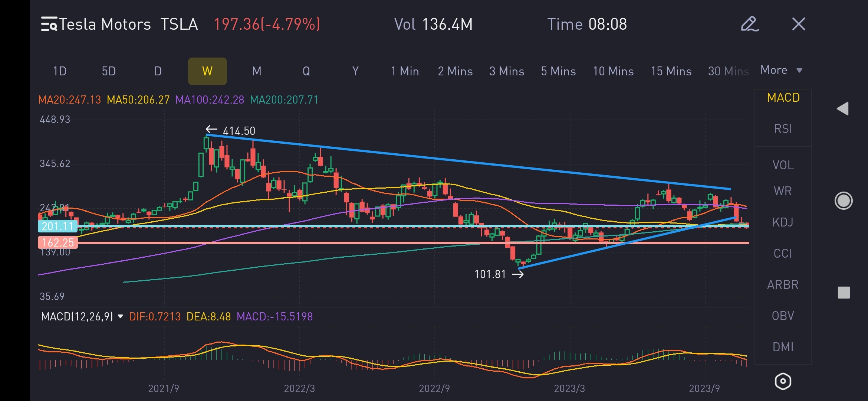Toggle the VOL indicator panel

point(783,165)
